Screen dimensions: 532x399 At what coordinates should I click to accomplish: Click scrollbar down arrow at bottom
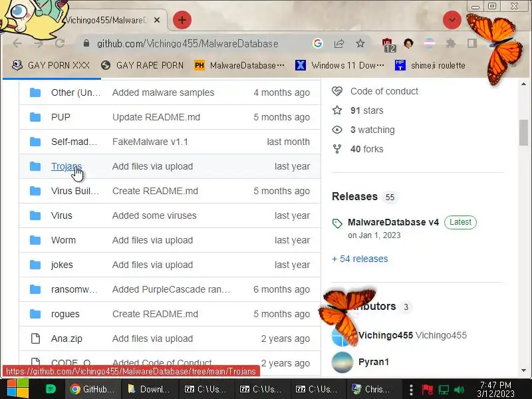pos(523,370)
